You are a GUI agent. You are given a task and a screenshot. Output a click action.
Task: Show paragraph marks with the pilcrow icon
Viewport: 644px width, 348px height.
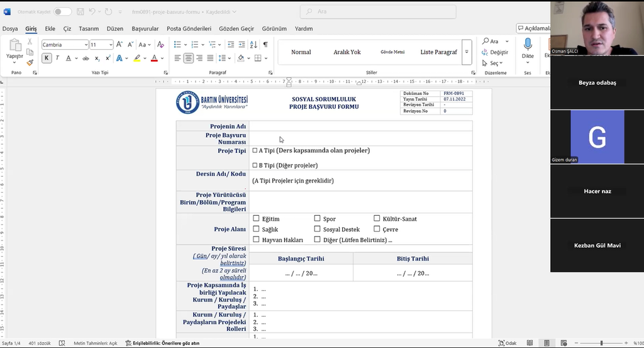pos(265,45)
